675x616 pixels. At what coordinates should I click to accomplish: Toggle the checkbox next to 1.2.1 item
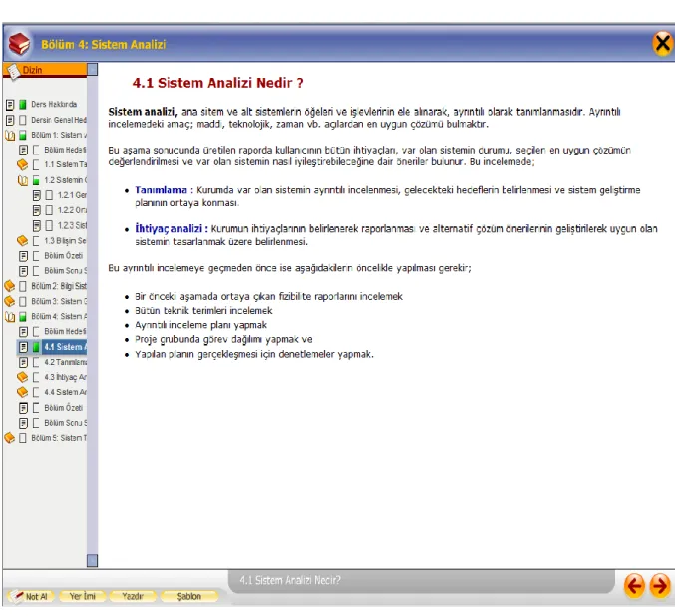49,195
